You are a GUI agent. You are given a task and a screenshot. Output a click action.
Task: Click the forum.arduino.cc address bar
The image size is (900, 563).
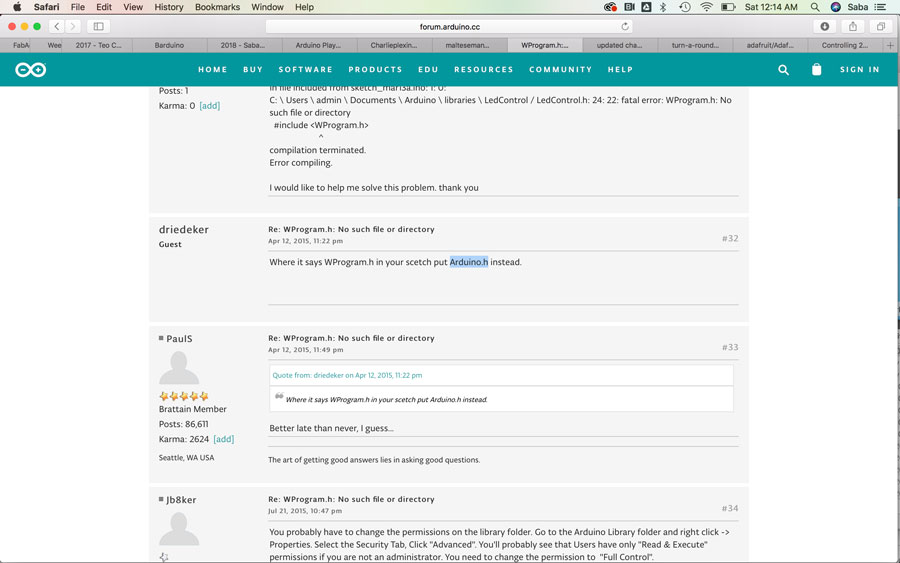(x=449, y=26)
